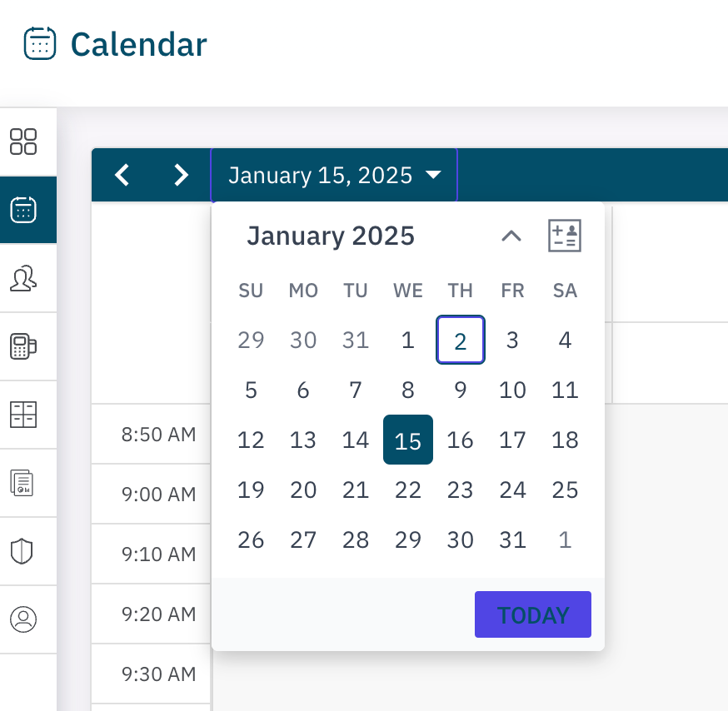This screenshot has width=728, height=711.
Task: Open the dashboard grid icon in sidebar
Action: (23, 142)
